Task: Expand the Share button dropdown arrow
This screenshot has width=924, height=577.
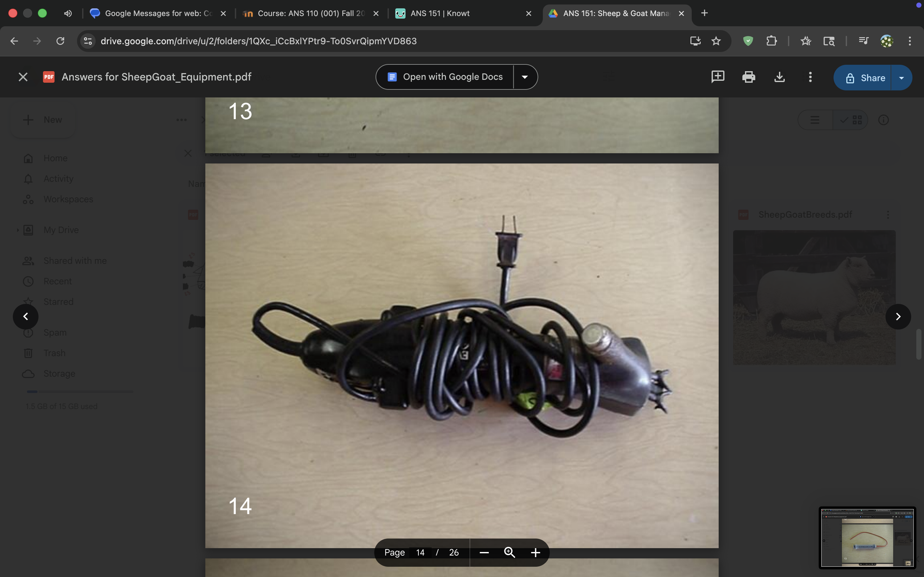Action: point(902,78)
